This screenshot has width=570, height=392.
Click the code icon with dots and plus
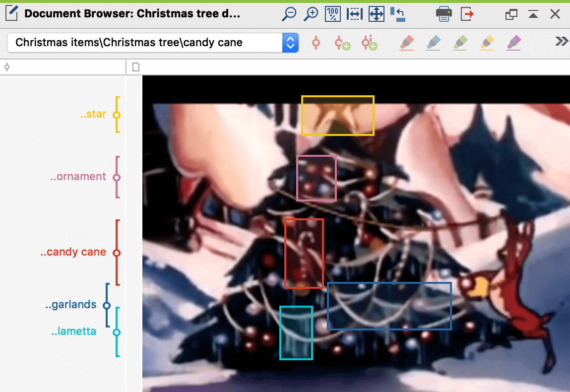369,43
